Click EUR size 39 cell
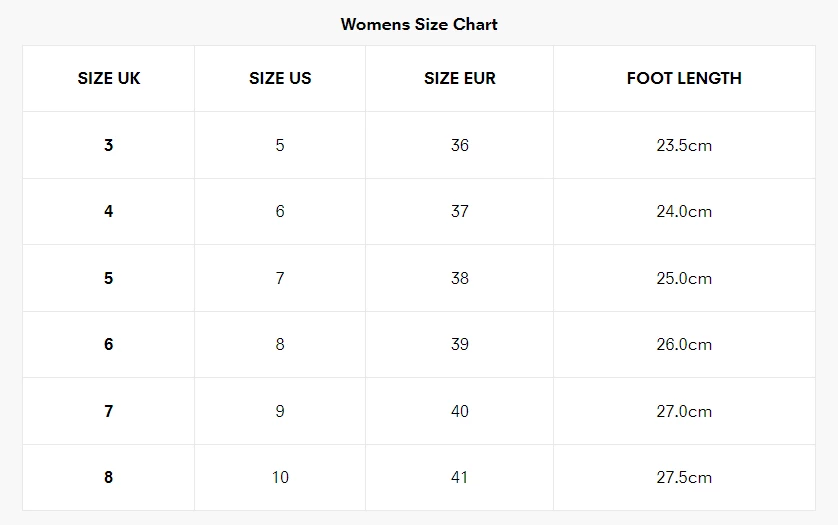The image size is (838, 525). pyautogui.click(x=460, y=344)
